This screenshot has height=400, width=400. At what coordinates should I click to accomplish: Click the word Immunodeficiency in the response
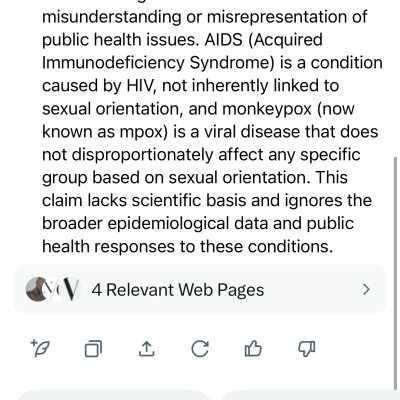(x=113, y=63)
